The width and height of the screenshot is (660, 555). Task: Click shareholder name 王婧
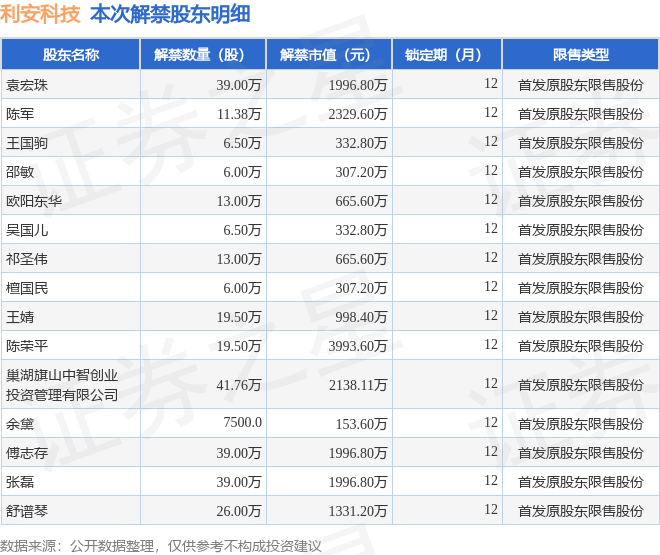pyautogui.click(x=20, y=317)
